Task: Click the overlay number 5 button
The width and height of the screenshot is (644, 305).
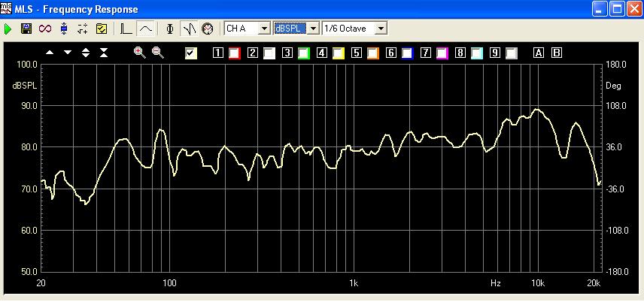Action: tap(357, 53)
